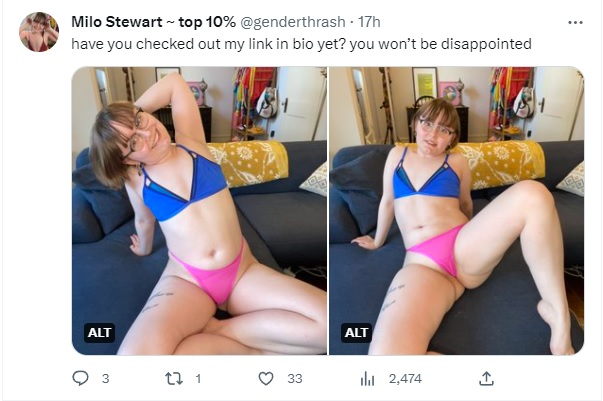Viewport: 603px width, 401px height.
Task: Open the right photo in the tweet
Action: click(457, 211)
